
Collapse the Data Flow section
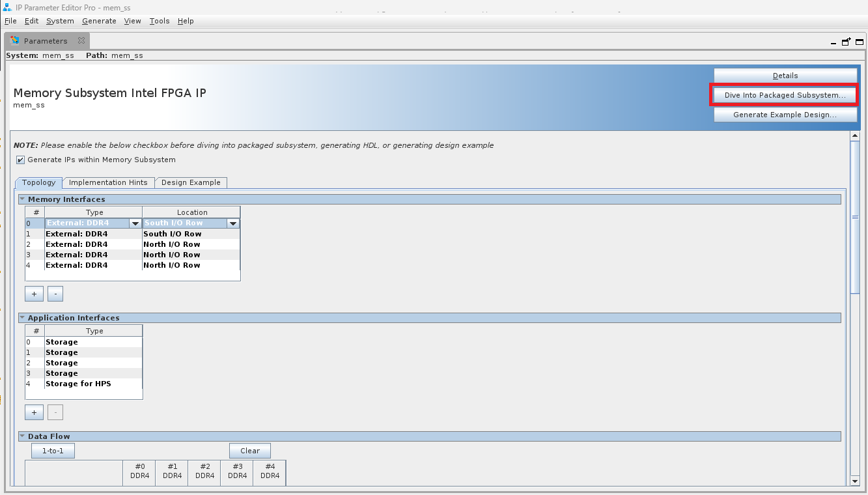click(22, 436)
